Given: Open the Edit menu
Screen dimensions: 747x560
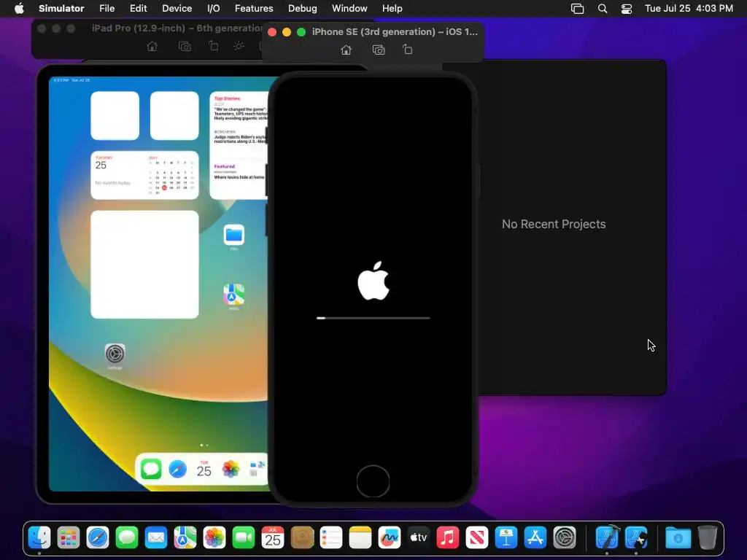Looking at the screenshot, I should pyautogui.click(x=138, y=8).
